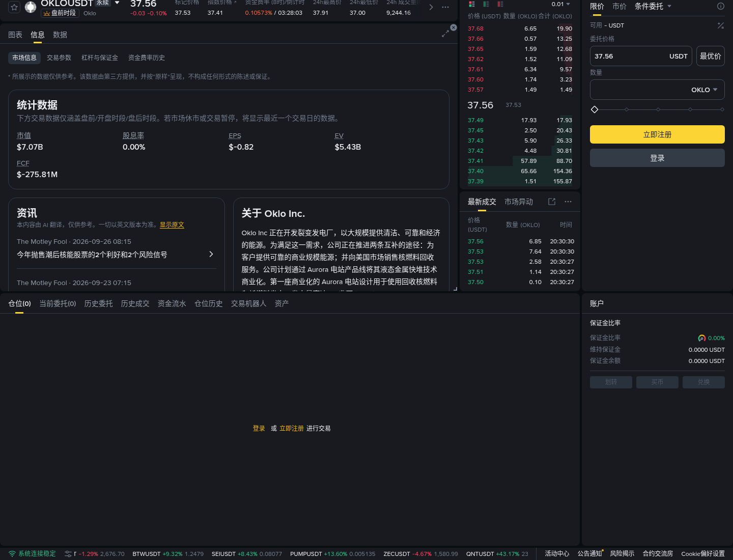
Task: Pop out the recent trades panel
Action: click(552, 202)
